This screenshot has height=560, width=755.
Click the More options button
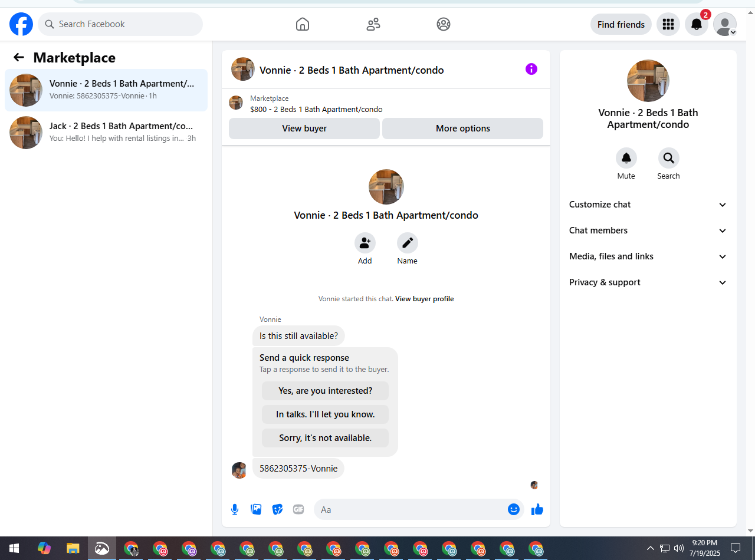(463, 129)
